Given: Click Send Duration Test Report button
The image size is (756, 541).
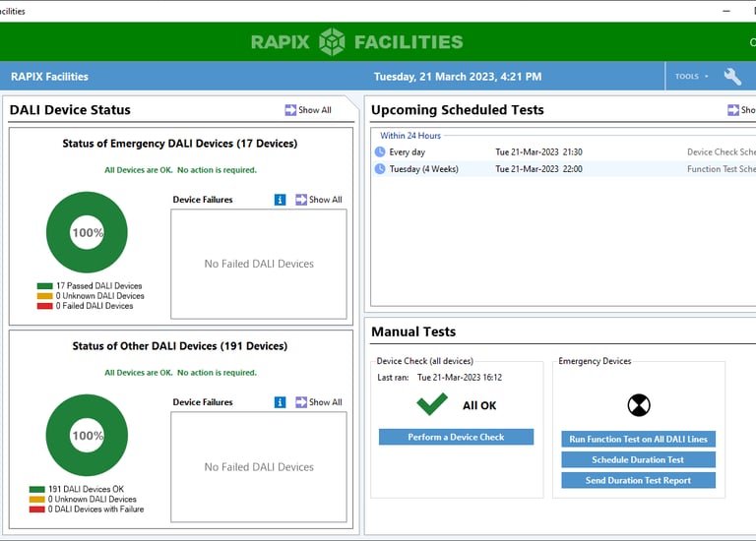Looking at the screenshot, I should 638,480.
